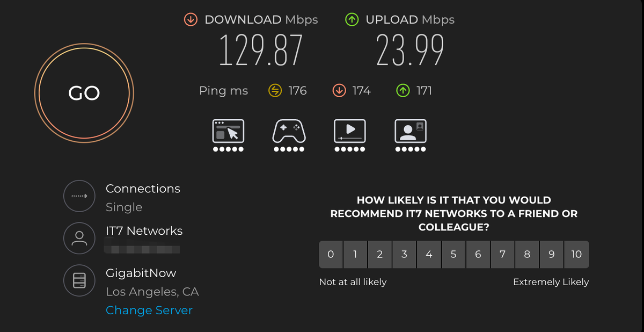Click the download arrow icon beside DOWNLOAD
The height and width of the screenshot is (332, 644).
(191, 20)
